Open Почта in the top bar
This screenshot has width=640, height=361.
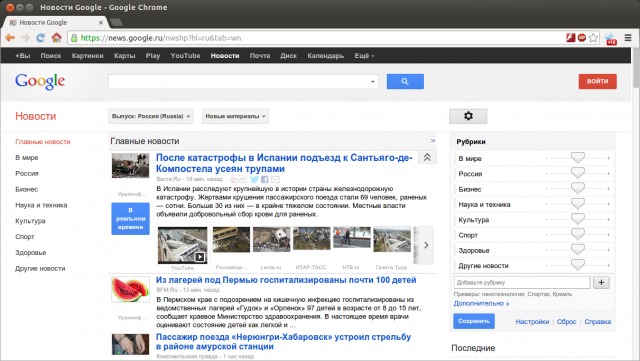(x=260, y=56)
